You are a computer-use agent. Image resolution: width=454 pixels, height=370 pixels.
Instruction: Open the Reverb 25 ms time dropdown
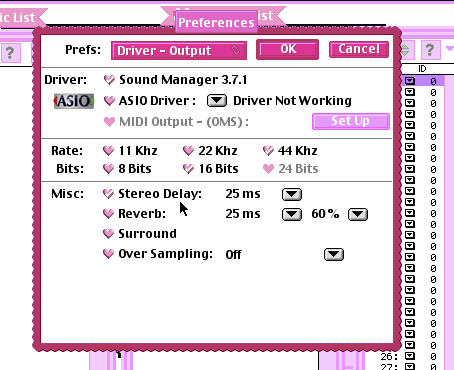click(x=292, y=214)
